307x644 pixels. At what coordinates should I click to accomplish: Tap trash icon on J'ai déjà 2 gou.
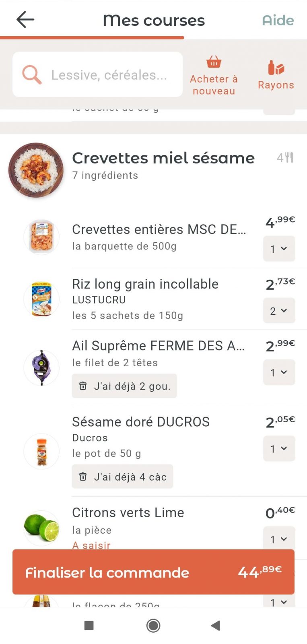(83, 386)
